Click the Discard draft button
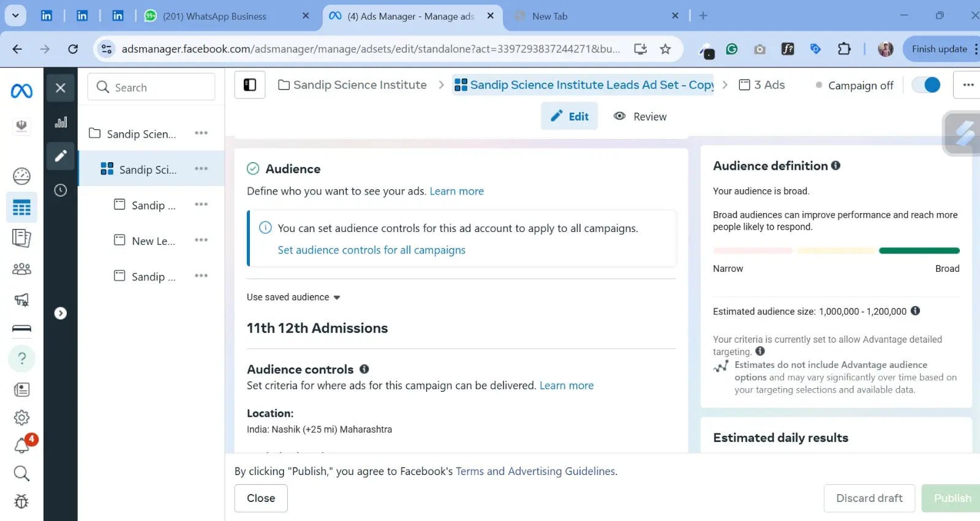Image resolution: width=980 pixels, height=521 pixels. tap(869, 498)
